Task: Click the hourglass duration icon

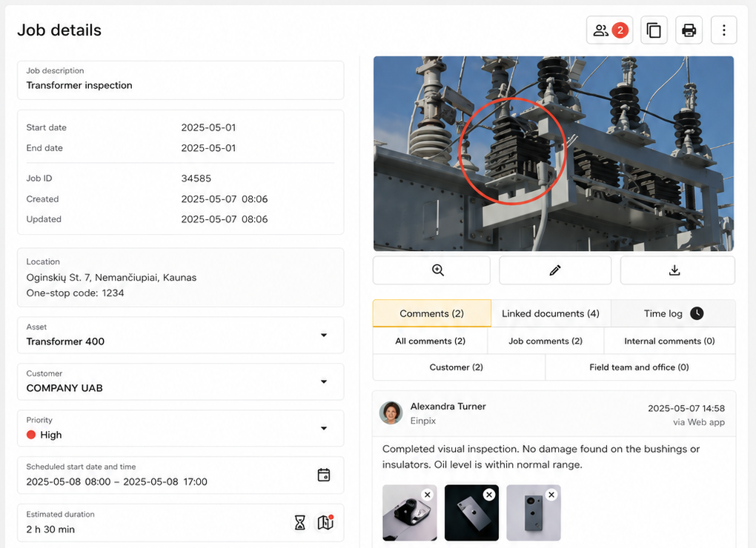Action: click(300, 523)
